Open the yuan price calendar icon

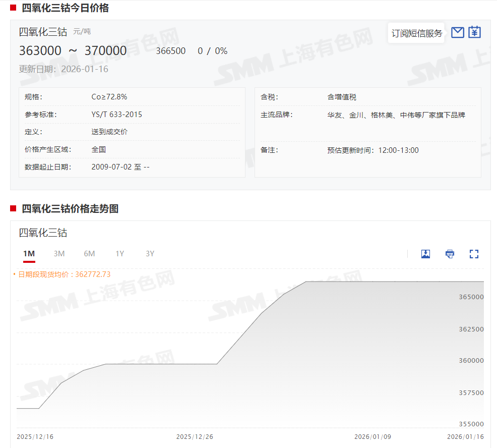474,33
